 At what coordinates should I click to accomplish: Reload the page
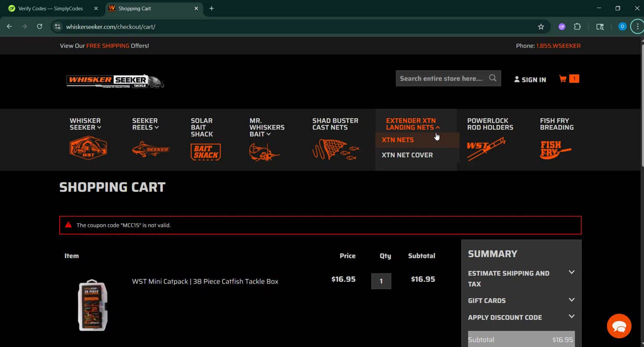(39, 27)
